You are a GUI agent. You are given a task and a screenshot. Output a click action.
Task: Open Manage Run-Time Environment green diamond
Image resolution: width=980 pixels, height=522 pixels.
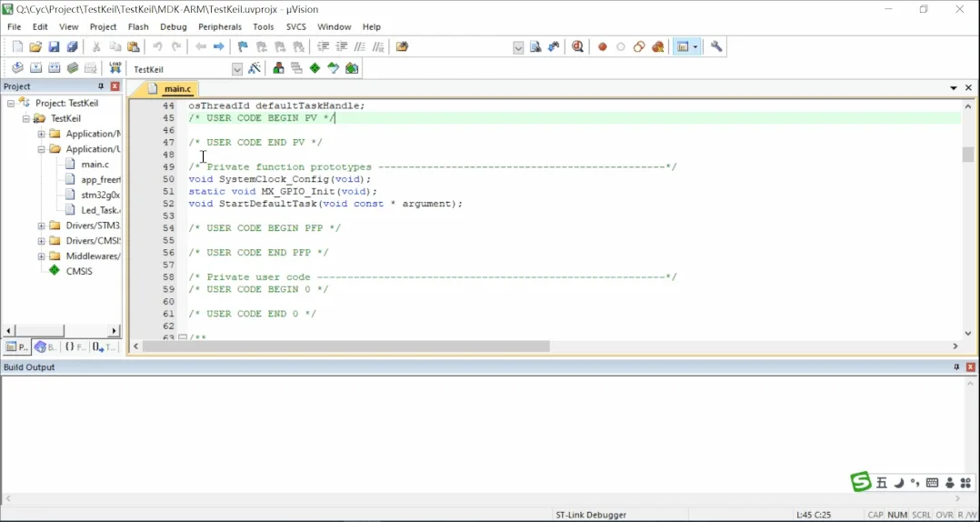315,68
